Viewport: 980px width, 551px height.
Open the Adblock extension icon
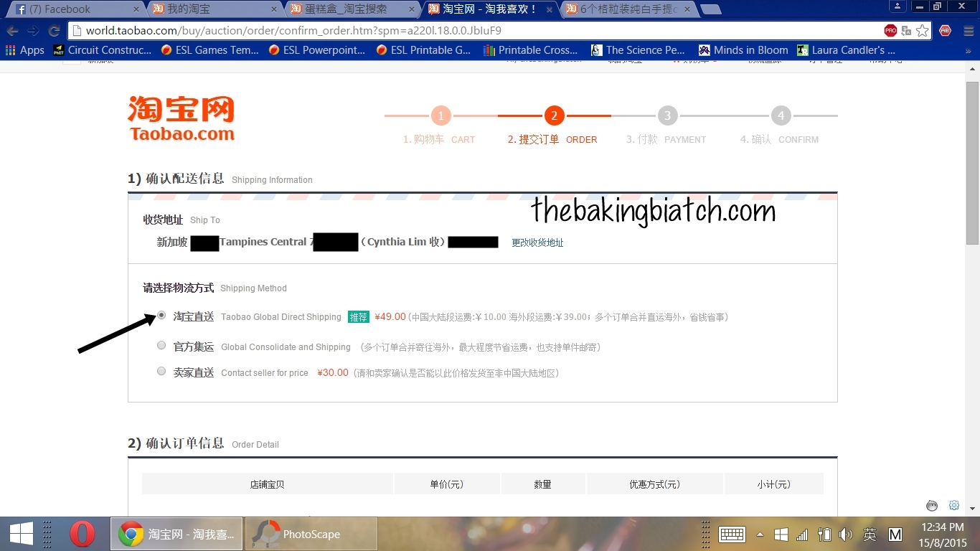945,31
